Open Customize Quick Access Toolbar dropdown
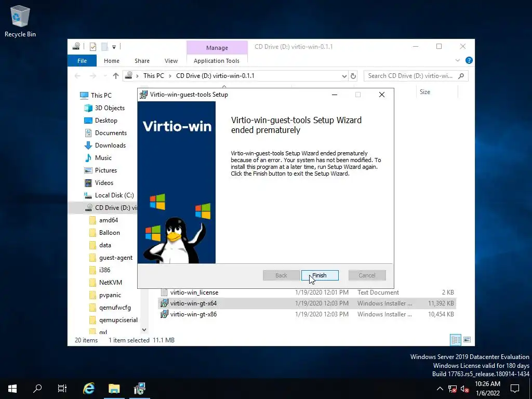The image size is (532, 399). click(x=114, y=47)
